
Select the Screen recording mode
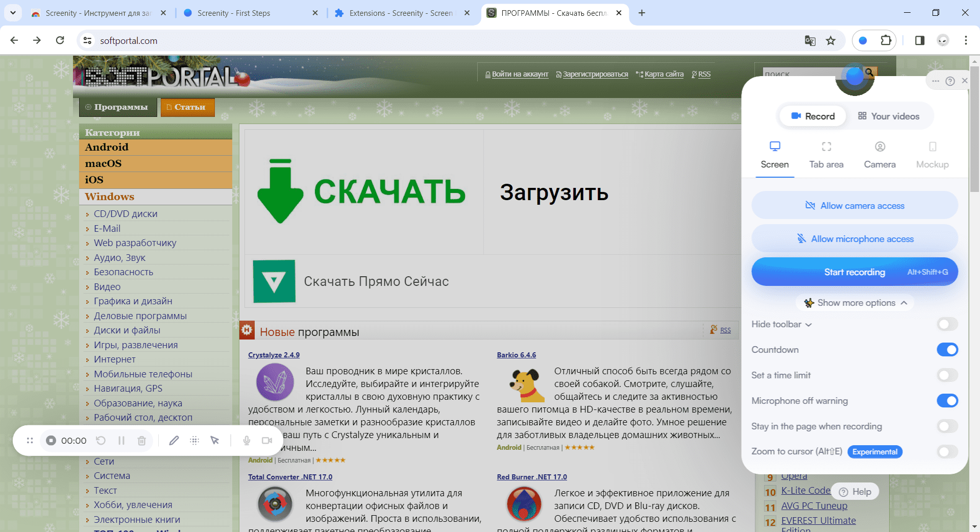(775, 156)
